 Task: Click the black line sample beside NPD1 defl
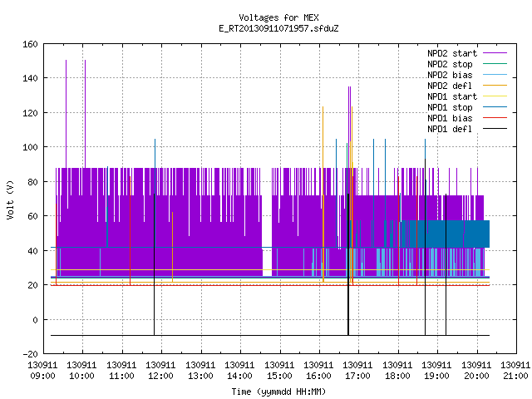coord(495,129)
